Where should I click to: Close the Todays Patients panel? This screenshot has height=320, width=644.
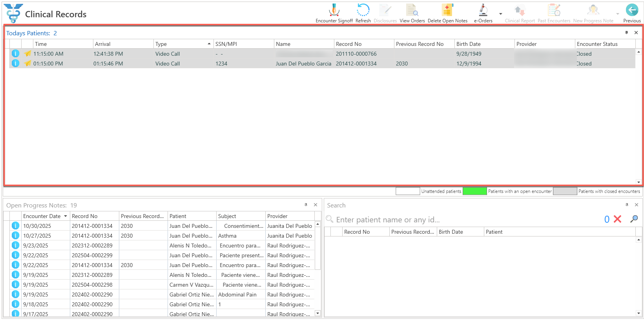point(636,33)
